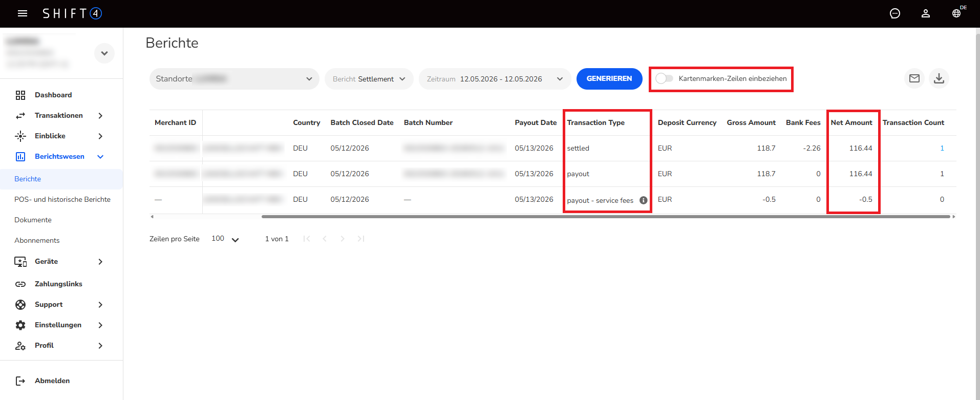Click the Dashboard grid icon
The width and height of the screenshot is (980, 400).
[x=20, y=95]
